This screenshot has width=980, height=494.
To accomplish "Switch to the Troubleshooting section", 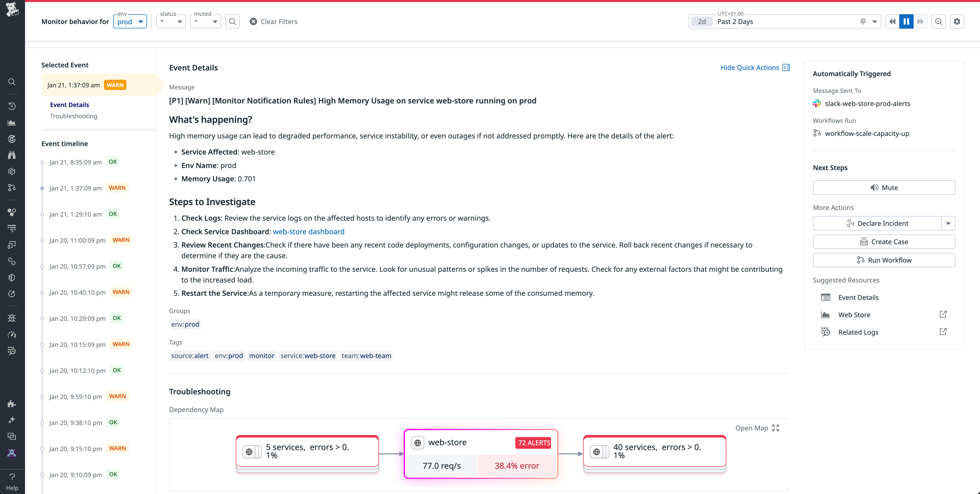I will tap(74, 116).
